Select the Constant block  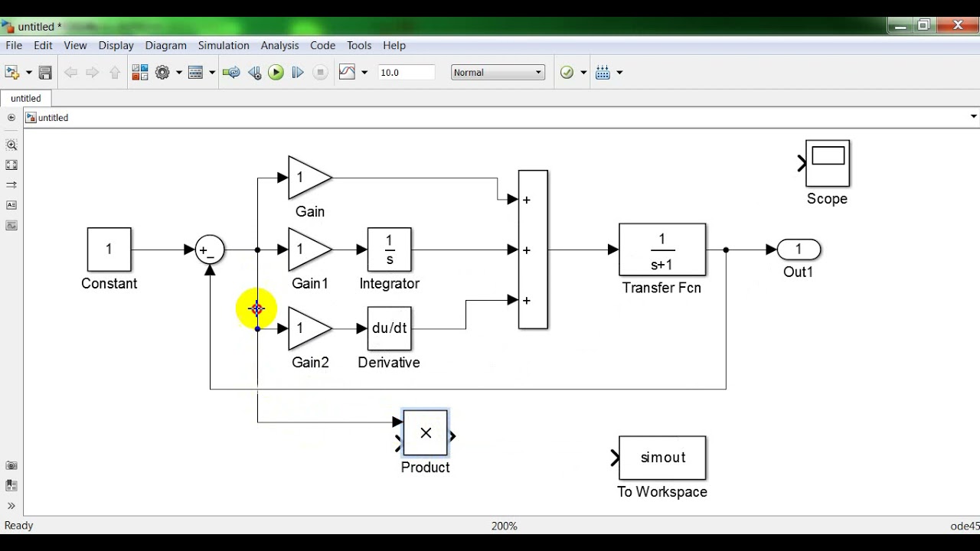click(109, 249)
